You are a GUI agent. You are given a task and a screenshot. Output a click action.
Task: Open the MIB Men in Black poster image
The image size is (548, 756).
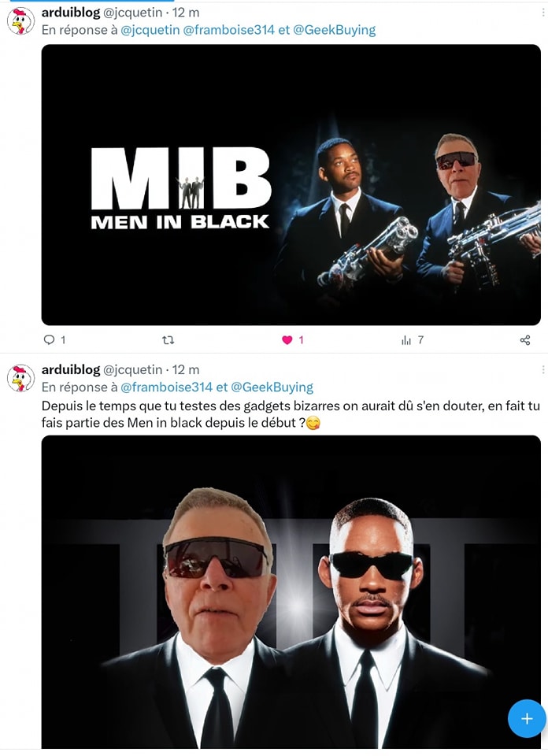pos(291,184)
